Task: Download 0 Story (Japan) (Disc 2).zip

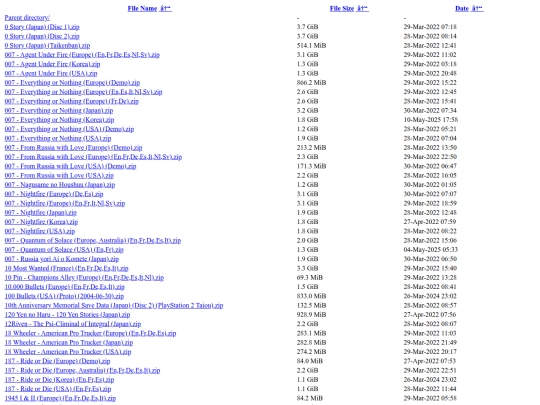Action: [x=42, y=36]
